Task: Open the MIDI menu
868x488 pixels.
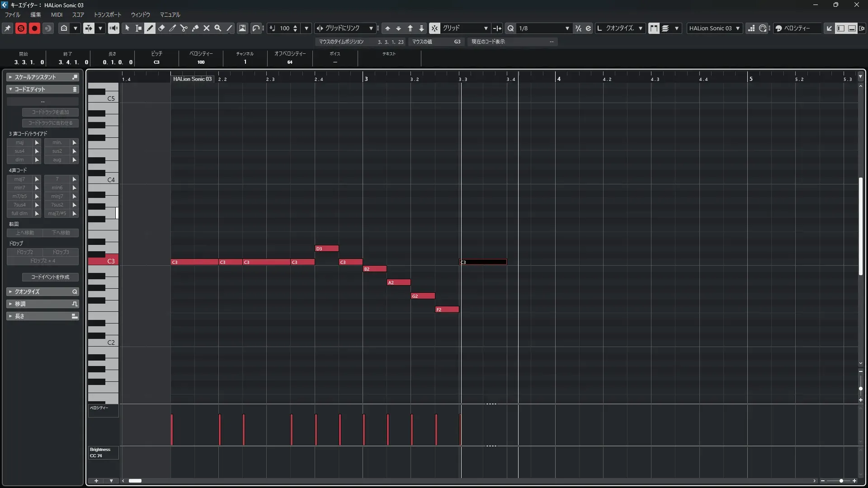Action: (x=57, y=14)
